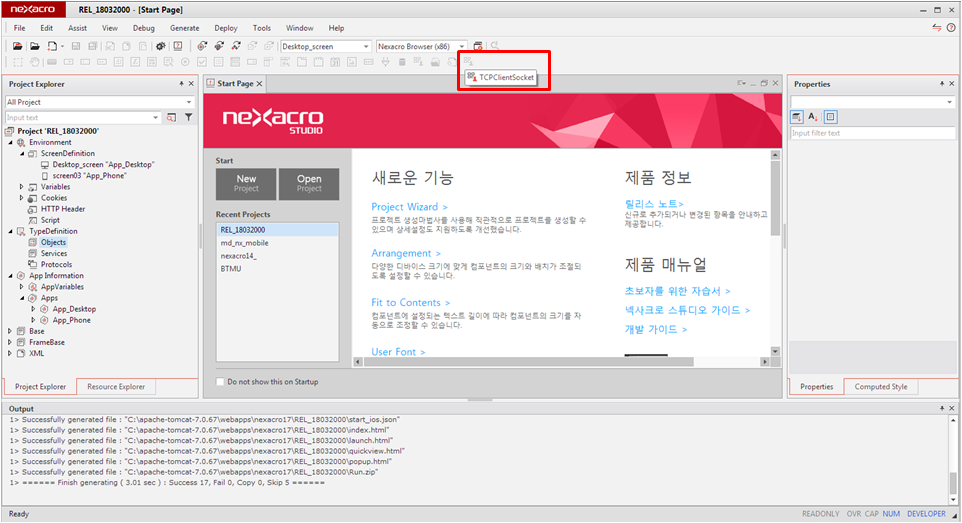This screenshot has height=523, width=962.
Task: Switch to the Resource Explorer tab
Action: point(116,387)
